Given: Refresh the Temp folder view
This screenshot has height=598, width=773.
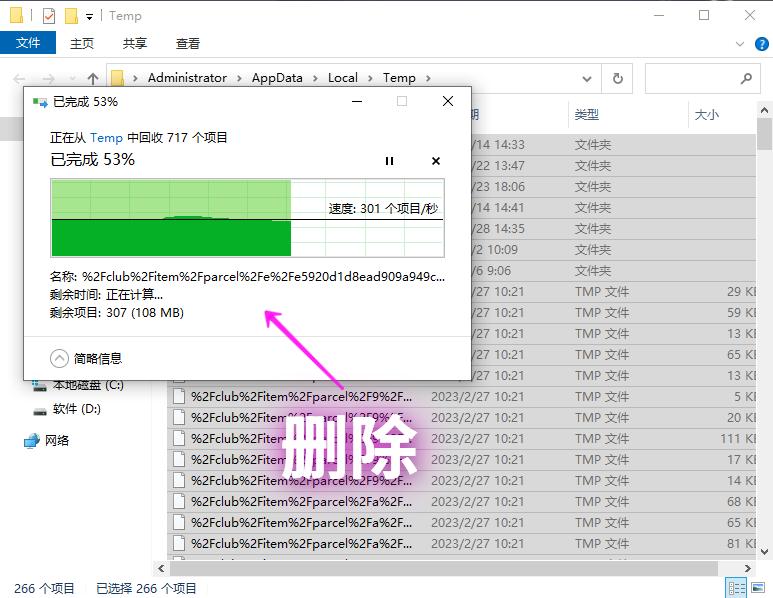Looking at the screenshot, I should tap(617, 78).
